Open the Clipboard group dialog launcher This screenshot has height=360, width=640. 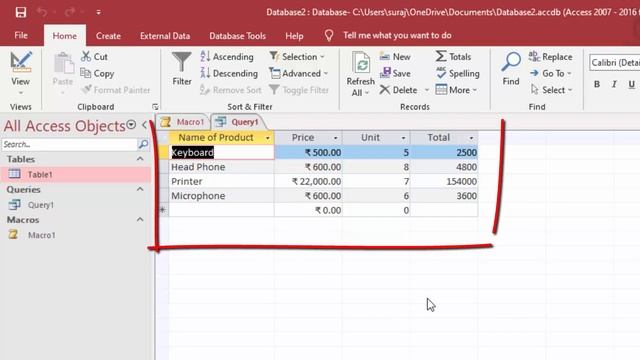pyautogui.click(x=155, y=107)
